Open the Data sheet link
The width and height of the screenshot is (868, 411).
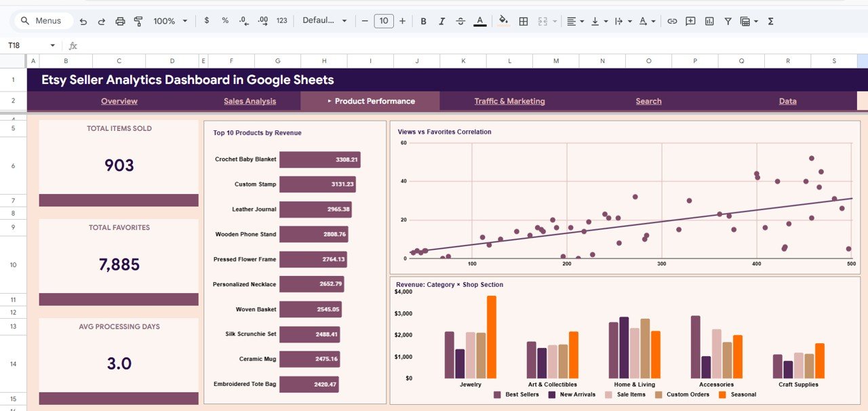point(787,101)
